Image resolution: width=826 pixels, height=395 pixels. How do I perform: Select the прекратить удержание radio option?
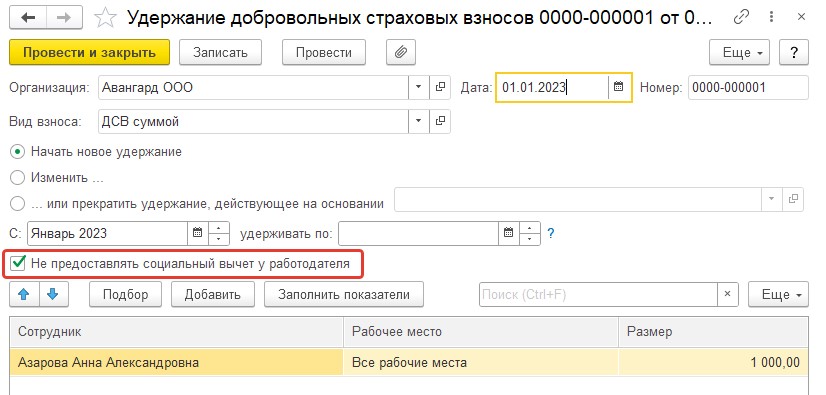17,203
